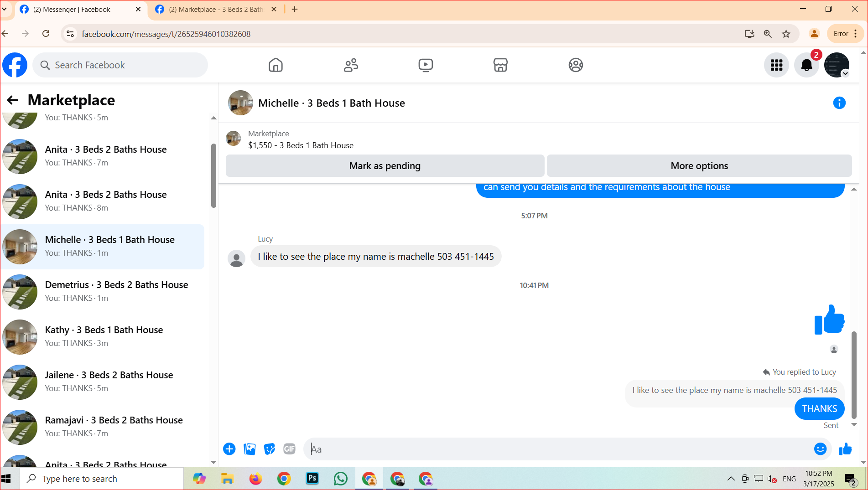Go to Facebook Home feed icon
Viewport: 868px width, 490px height.
pyautogui.click(x=275, y=65)
